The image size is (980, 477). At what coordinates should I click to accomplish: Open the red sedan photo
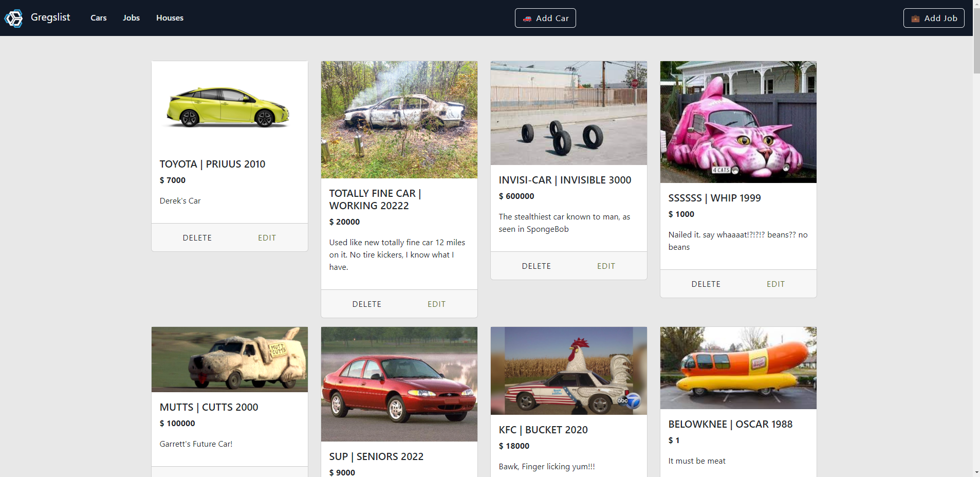[x=399, y=384]
